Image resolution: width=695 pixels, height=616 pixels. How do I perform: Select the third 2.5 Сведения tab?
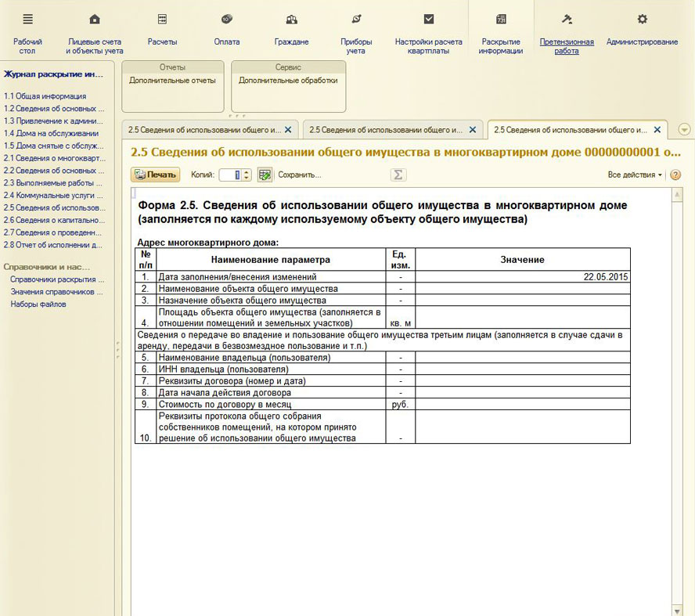[x=571, y=130]
